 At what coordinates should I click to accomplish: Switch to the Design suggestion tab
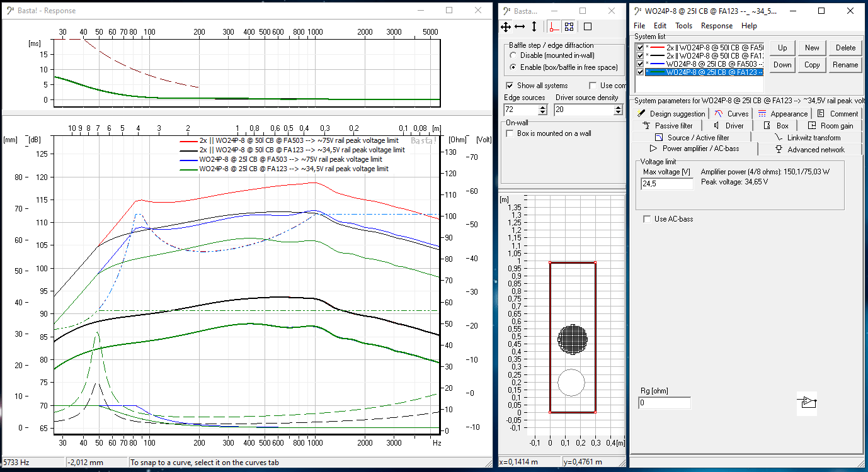pyautogui.click(x=671, y=114)
